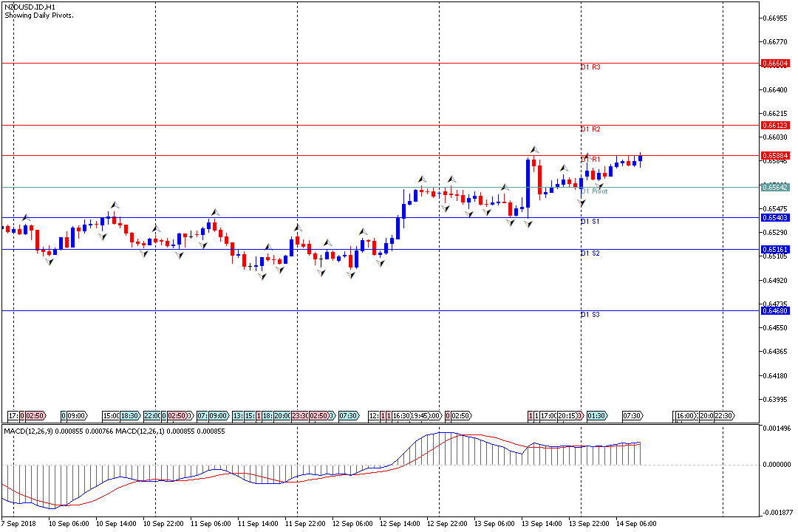
Task: Select the 15:00 white event marker
Action: pyautogui.click(x=111, y=416)
